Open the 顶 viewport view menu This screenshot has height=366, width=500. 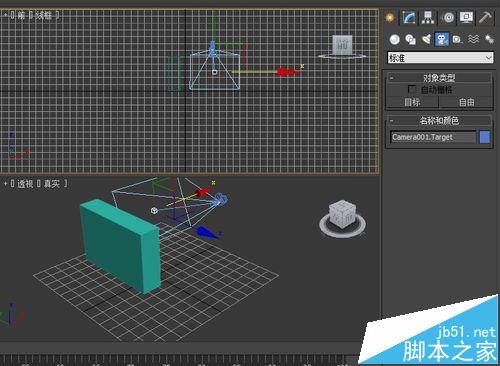point(21,15)
